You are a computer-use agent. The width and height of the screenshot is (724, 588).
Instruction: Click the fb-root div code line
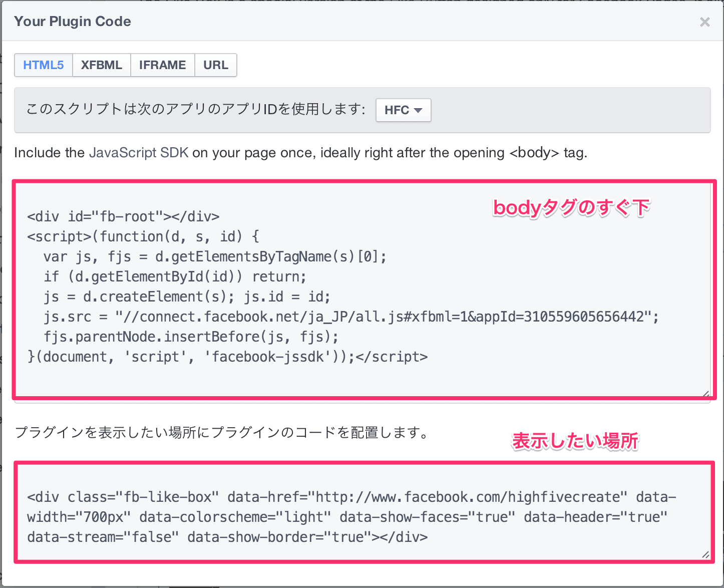click(x=123, y=216)
